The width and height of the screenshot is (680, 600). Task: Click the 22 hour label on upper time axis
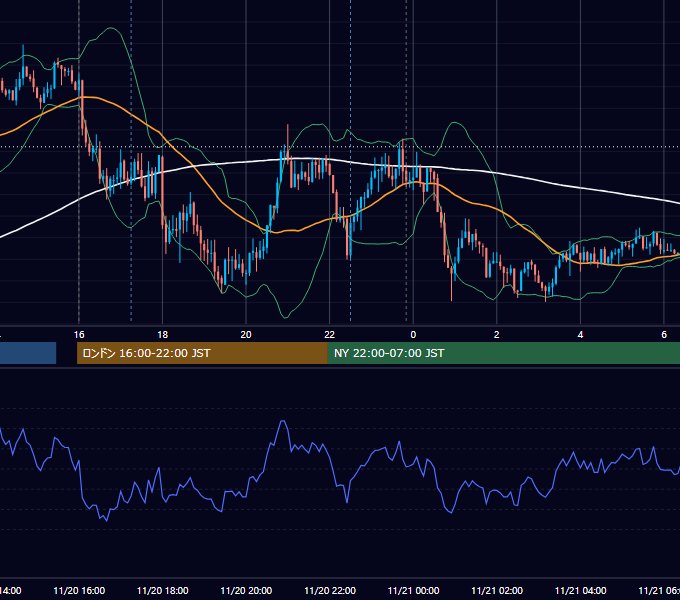(330, 335)
